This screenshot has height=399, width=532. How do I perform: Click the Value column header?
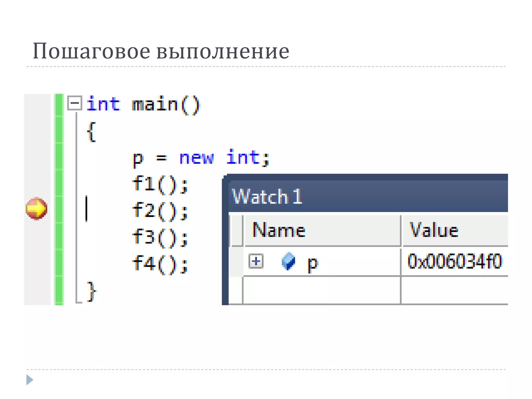click(455, 230)
